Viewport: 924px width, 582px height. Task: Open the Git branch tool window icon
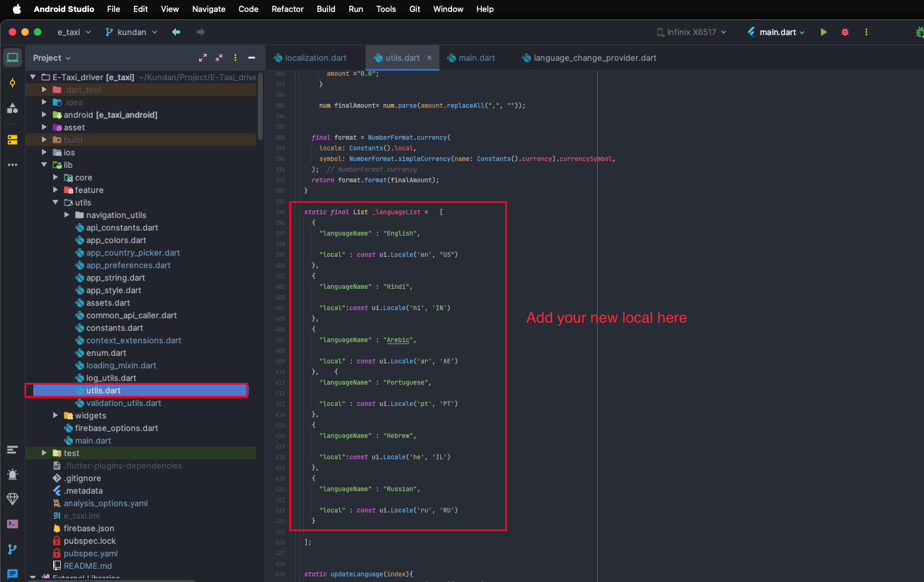[x=13, y=549]
